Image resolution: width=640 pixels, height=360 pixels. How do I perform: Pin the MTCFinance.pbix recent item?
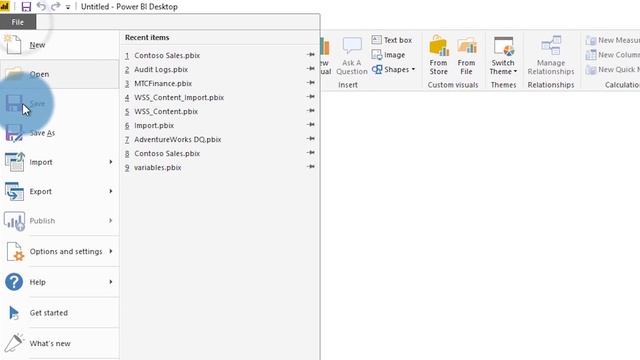[311, 82]
